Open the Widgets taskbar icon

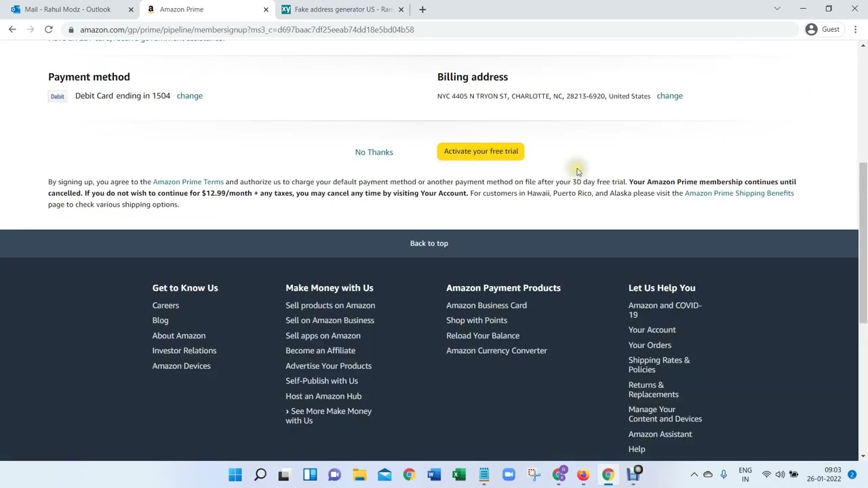(x=310, y=474)
